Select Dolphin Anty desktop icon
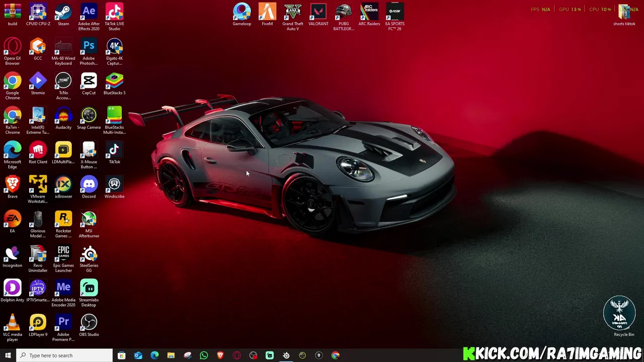 coord(12,291)
